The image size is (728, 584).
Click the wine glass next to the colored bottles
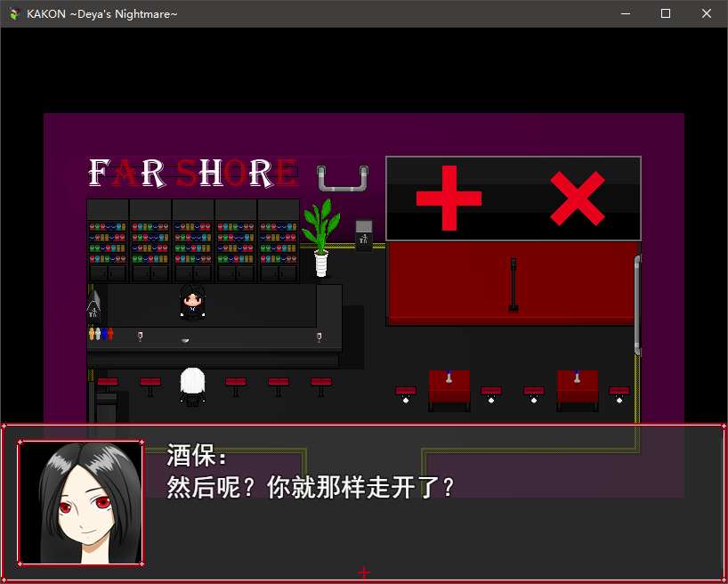coord(141,337)
